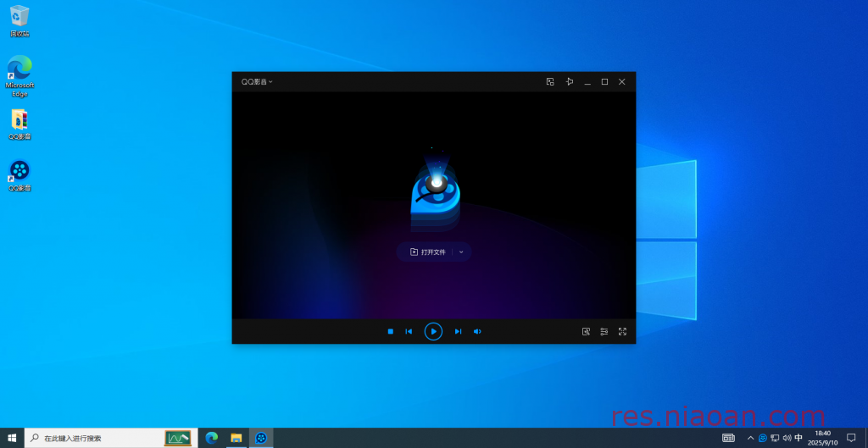Focus the taskbar search box
The width and height of the screenshot is (868, 448).
pos(111,438)
